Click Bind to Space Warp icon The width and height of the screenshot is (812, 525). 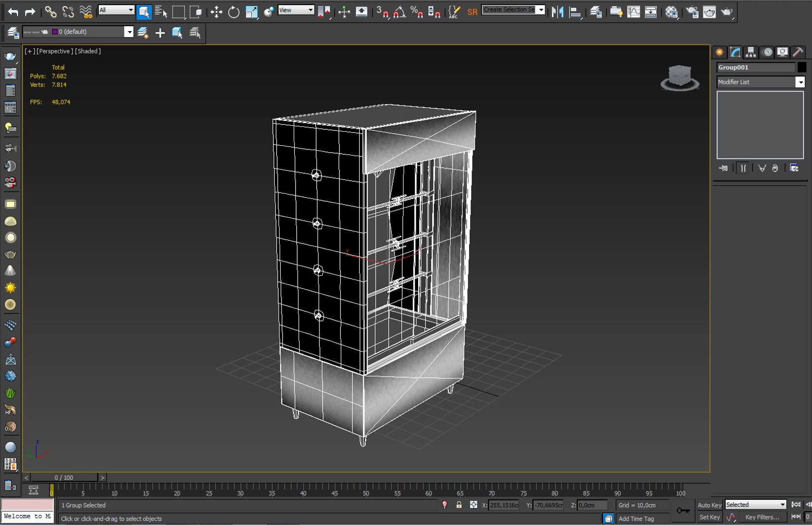tap(86, 12)
